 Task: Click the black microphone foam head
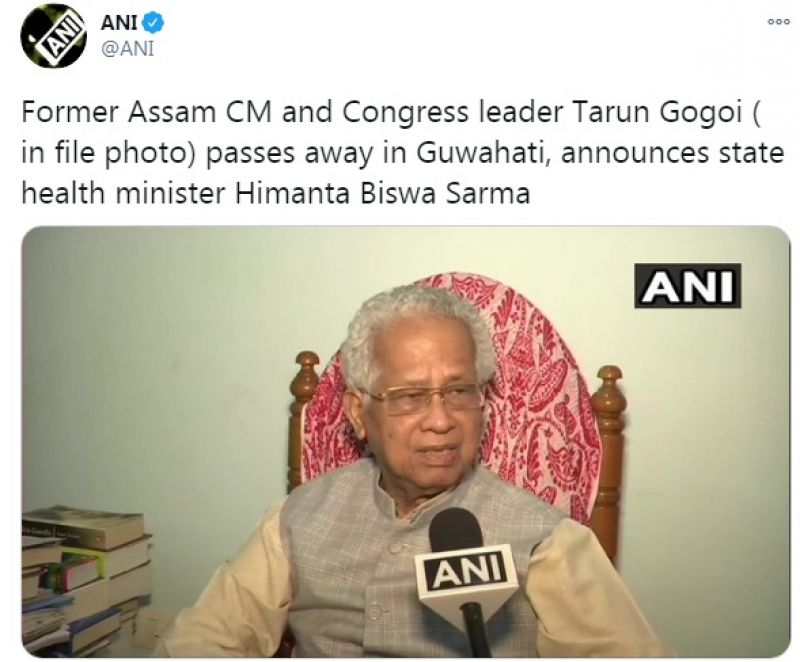click(x=456, y=531)
